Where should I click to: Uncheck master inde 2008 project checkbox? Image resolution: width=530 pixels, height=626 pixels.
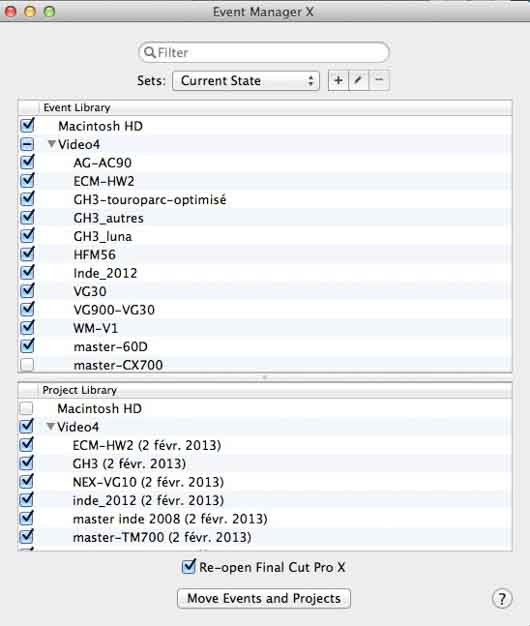tap(27, 518)
